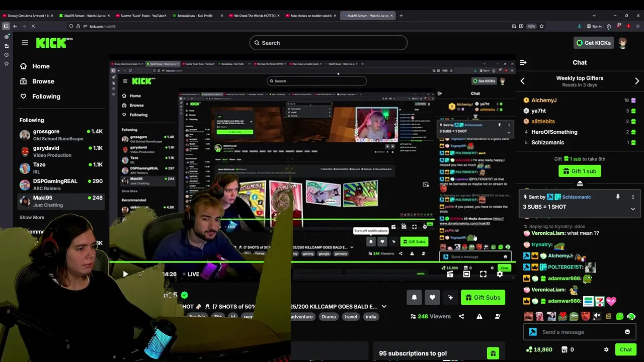Show next leaderboard after Weekly top Gifters
Screen dimensions: 644x362
click(637, 81)
